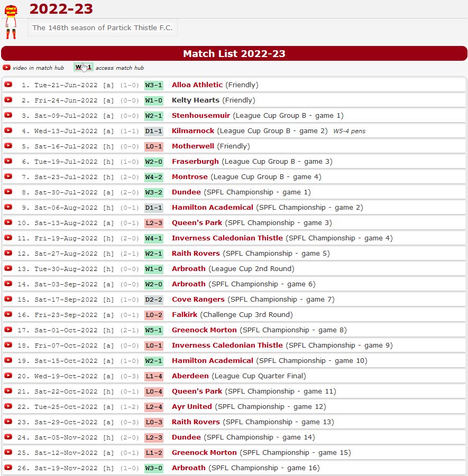This screenshot has width=468, height=476.
Task: Click the Partick Thistle kit icon beside 2022-23
Action: (11, 22)
